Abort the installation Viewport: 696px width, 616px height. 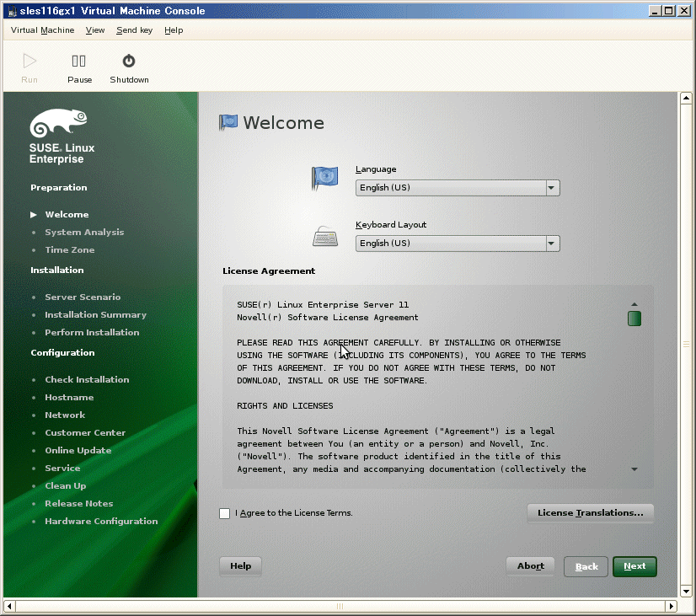(531, 565)
